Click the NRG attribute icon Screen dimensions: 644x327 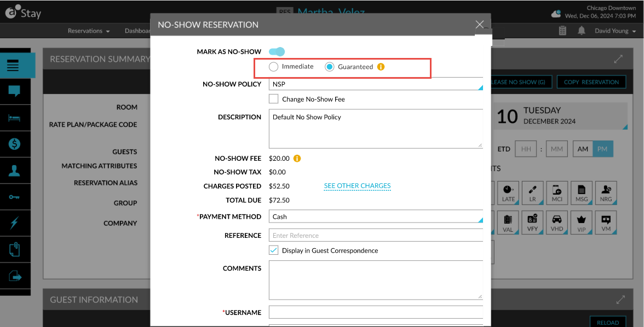coord(606,193)
